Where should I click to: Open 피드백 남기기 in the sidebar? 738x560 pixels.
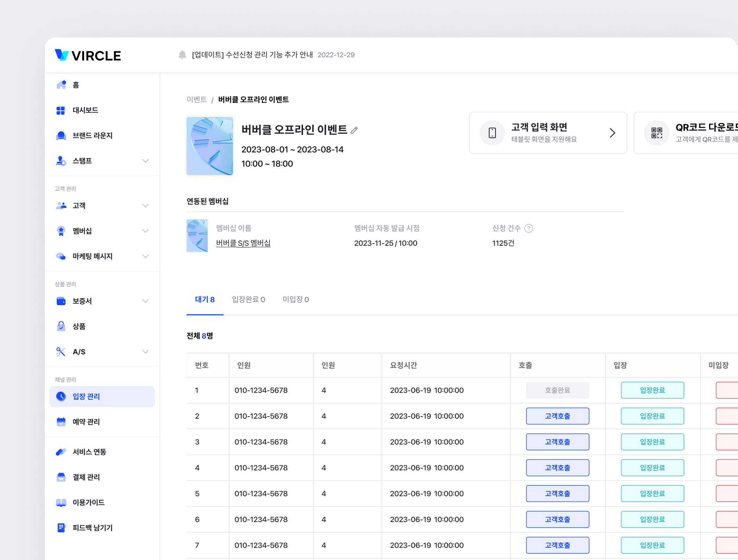pyautogui.click(x=92, y=528)
